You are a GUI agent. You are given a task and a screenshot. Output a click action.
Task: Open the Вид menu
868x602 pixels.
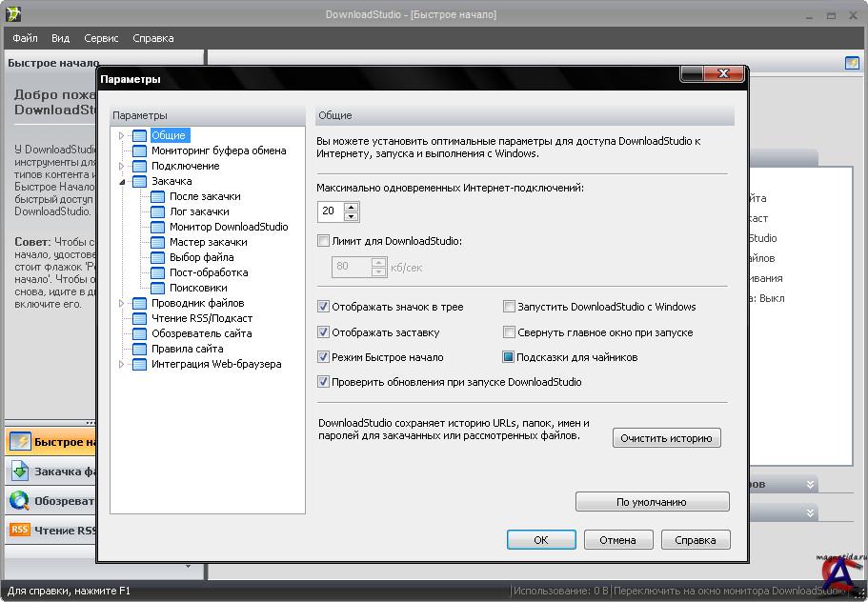click(x=60, y=38)
